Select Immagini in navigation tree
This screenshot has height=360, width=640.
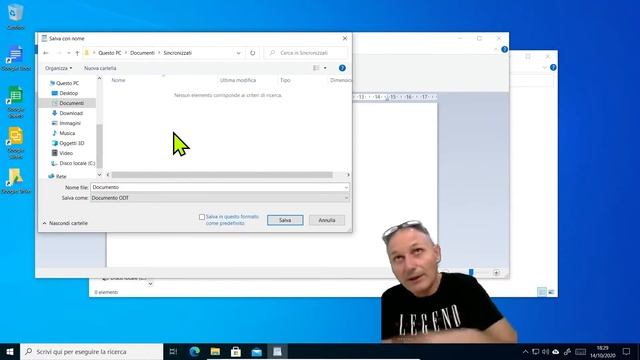[66, 123]
